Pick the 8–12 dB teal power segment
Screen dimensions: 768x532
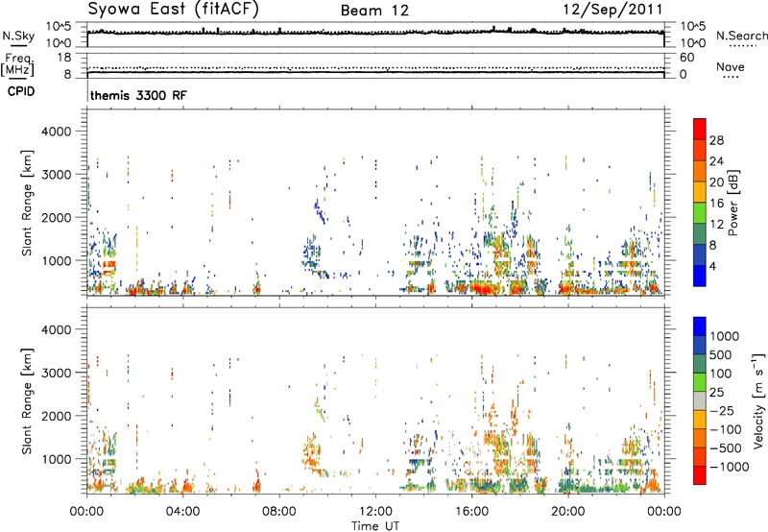(700, 233)
